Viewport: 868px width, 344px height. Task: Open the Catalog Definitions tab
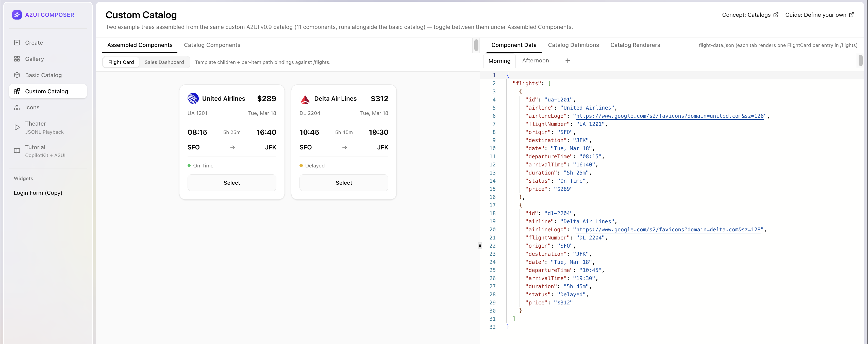(x=573, y=45)
